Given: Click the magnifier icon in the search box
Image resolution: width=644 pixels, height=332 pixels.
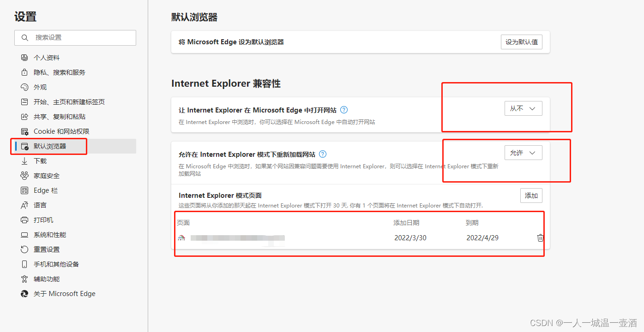Looking at the screenshot, I should click(24, 38).
